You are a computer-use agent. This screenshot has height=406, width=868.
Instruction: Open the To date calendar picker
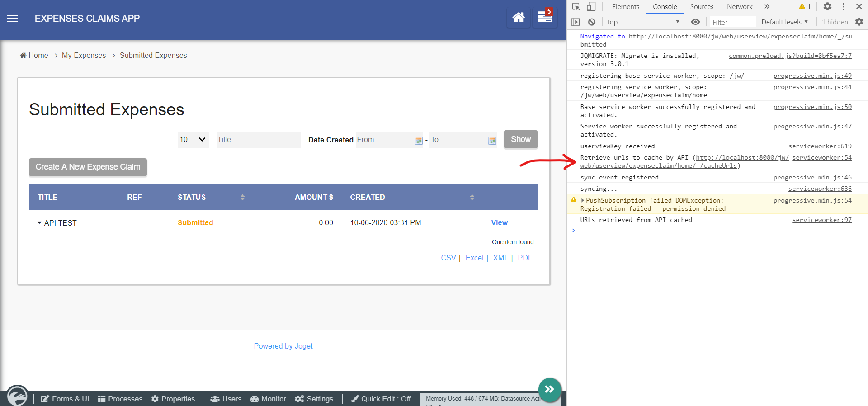point(492,141)
